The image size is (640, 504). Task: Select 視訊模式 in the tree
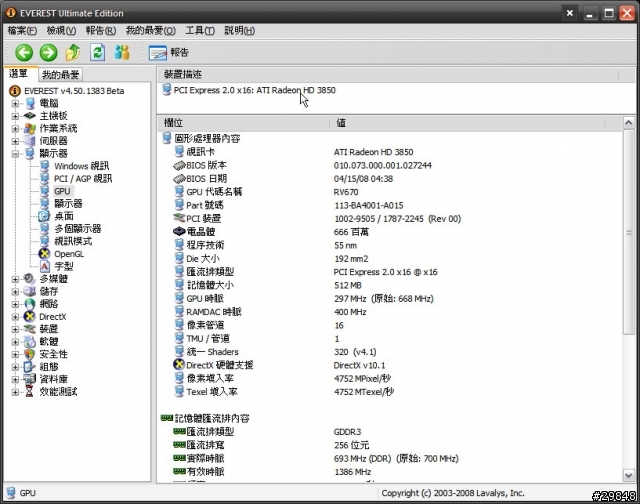[x=73, y=242]
